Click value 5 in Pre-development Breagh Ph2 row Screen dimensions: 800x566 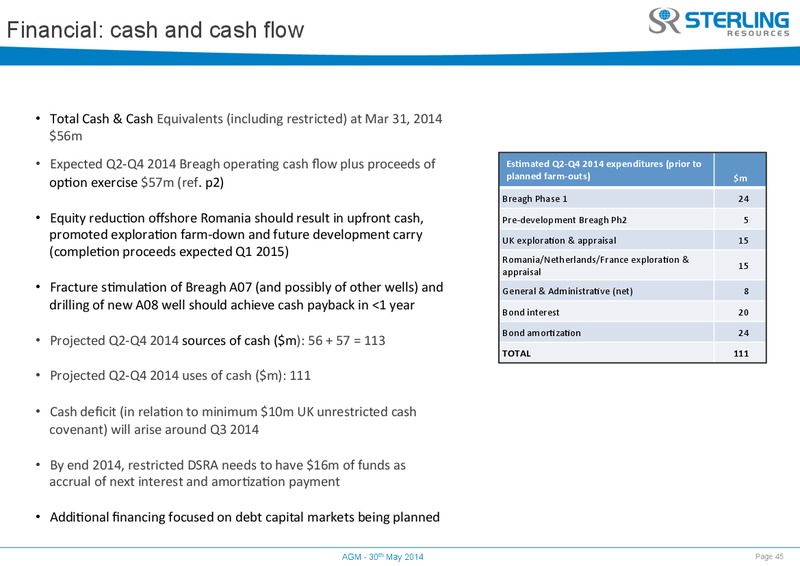[x=746, y=220]
